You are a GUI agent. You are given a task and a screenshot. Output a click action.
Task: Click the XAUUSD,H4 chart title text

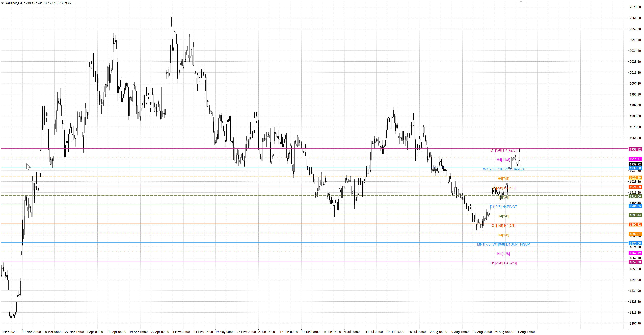coord(13,3)
